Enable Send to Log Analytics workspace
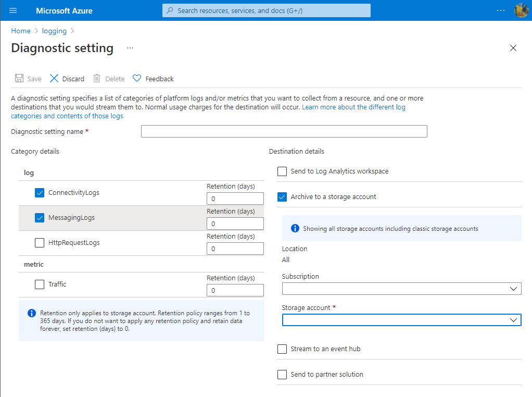This screenshot has width=532, height=397. 282,171
